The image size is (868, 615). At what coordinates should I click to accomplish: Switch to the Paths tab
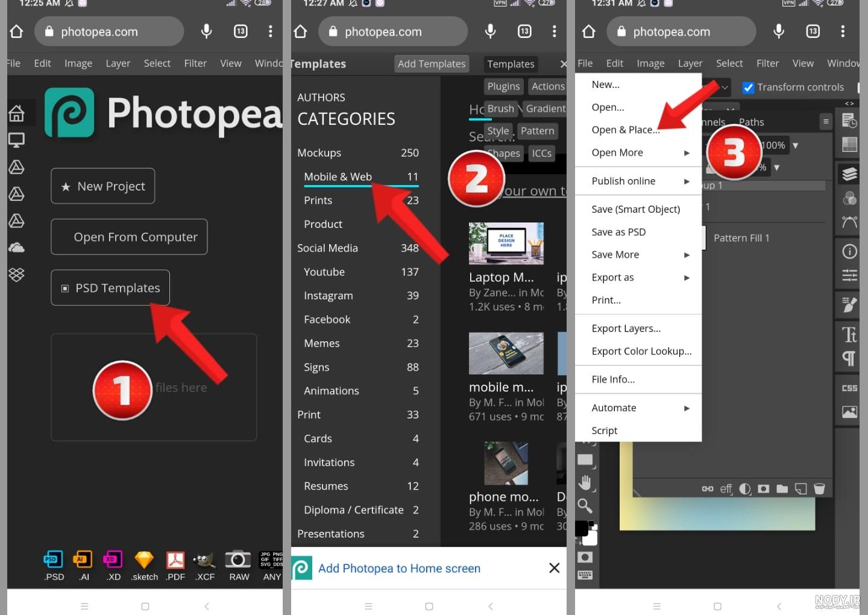pyautogui.click(x=751, y=122)
